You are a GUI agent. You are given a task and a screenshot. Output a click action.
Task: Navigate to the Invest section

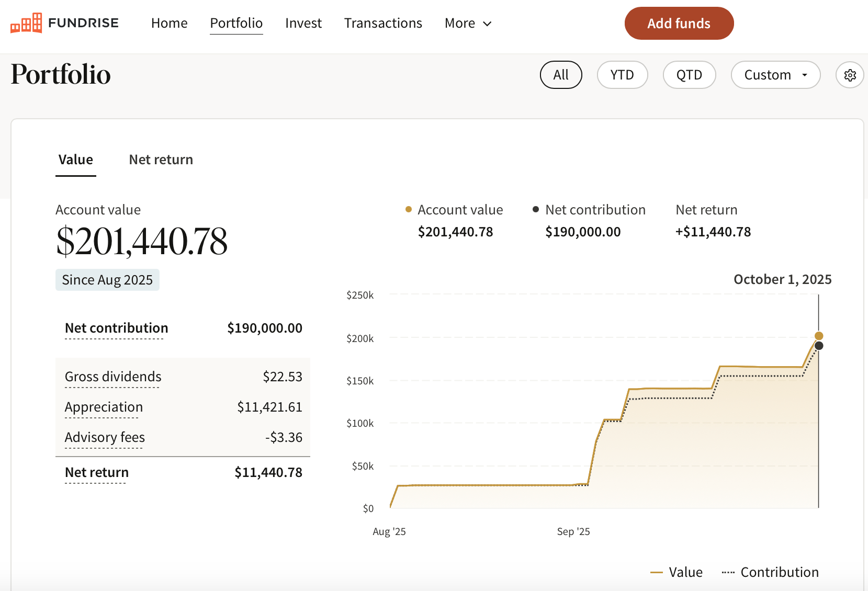pyautogui.click(x=303, y=23)
